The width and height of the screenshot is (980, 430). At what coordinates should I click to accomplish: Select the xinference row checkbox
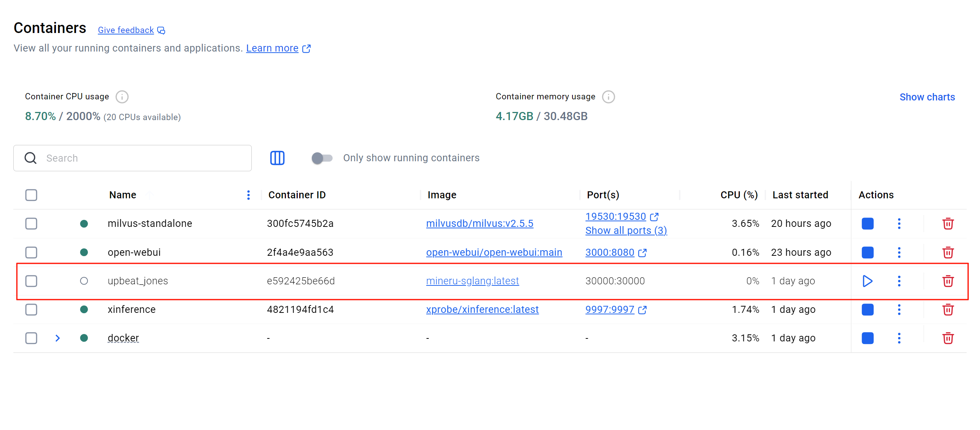pyautogui.click(x=31, y=310)
